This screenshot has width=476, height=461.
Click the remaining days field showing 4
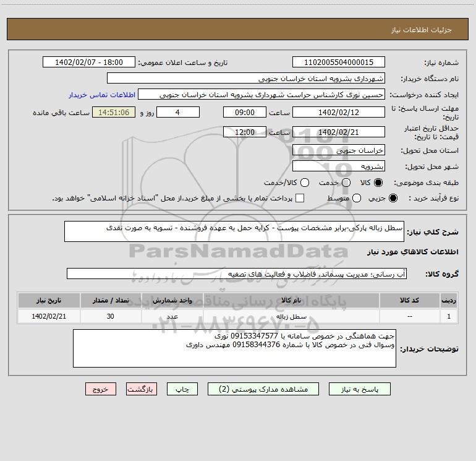coord(178,112)
